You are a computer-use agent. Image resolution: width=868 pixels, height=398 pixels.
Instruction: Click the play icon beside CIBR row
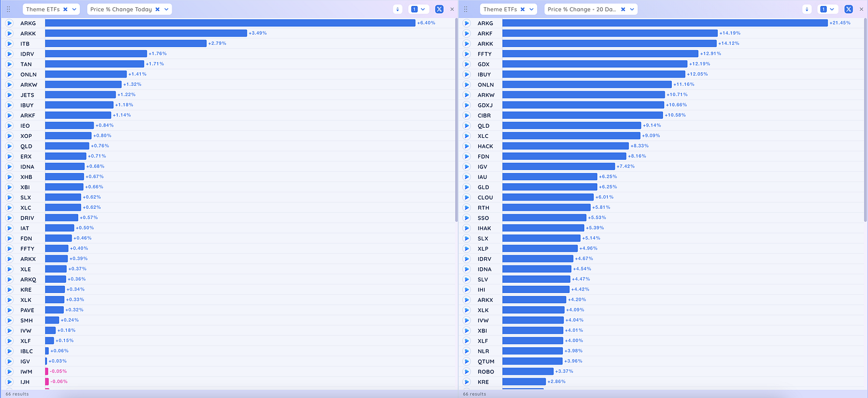(x=467, y=115)
